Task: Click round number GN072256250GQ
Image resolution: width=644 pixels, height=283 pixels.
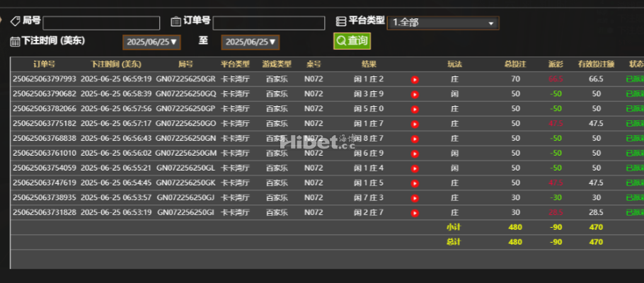Action: point(185,93)
